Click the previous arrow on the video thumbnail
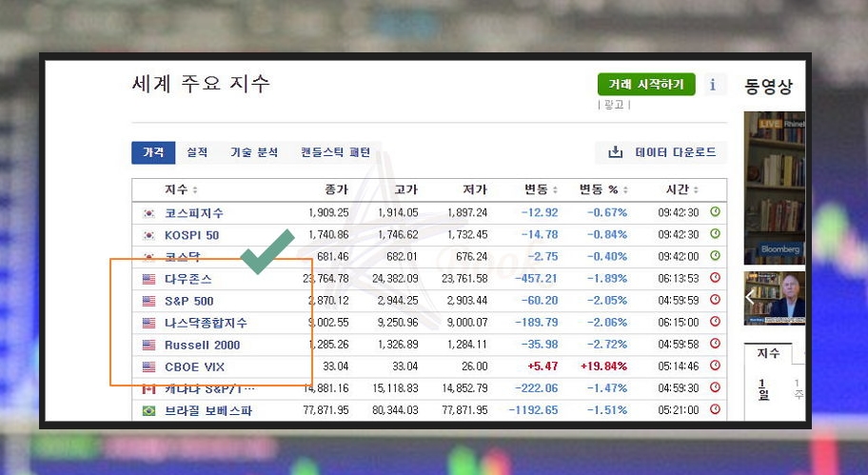Screen dimensions: 868x475 (750, 298)
